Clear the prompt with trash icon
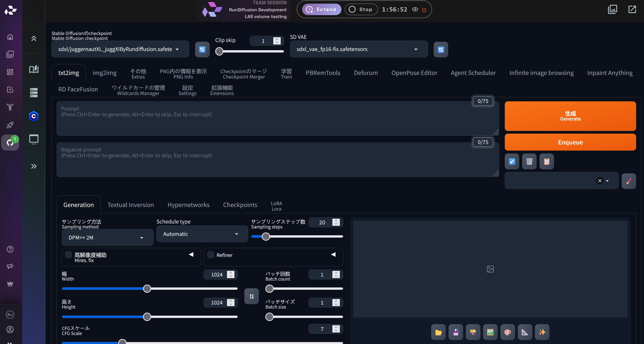The width and height of the screenshot is (644, 344). 529,161
